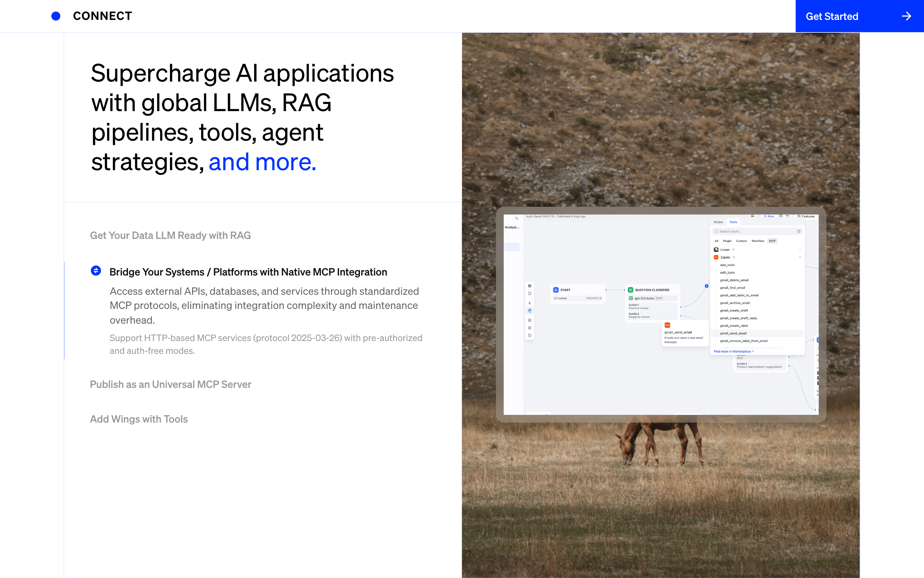Click the Linear logo icon
The width and height of the screenshot is (924, 578).
point(716,250)
